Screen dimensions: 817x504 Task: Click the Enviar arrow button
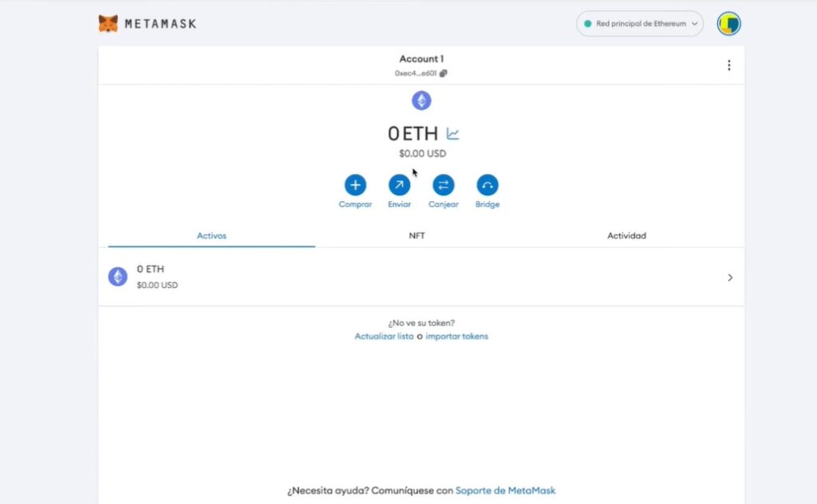point(399,185)
